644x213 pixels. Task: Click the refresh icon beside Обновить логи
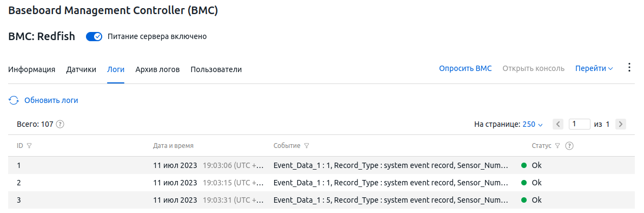point(14,100)
